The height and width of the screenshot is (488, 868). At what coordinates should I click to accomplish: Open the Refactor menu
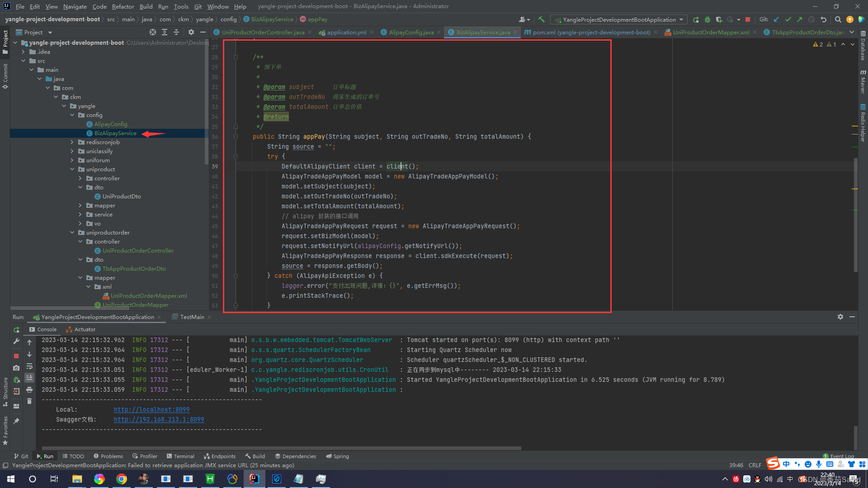(123, 6)
